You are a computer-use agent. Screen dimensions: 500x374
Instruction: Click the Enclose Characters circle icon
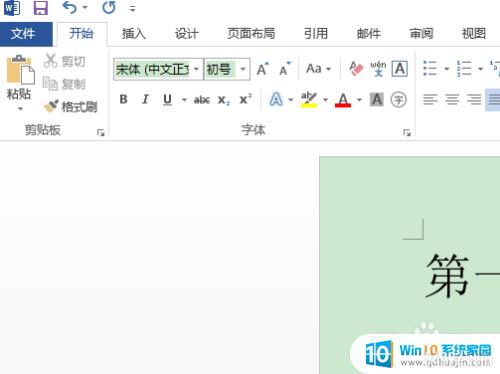point(399,99)
